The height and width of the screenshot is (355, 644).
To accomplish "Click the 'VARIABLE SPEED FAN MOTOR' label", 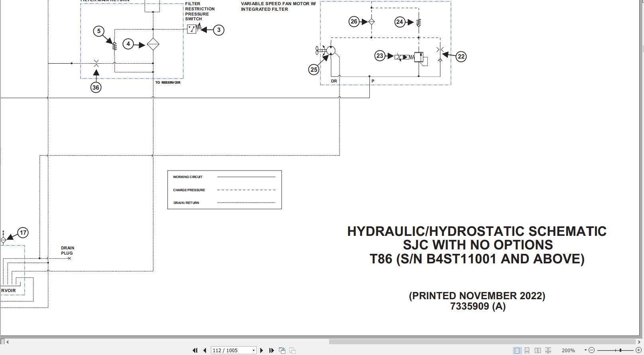I will click(278, 6).
